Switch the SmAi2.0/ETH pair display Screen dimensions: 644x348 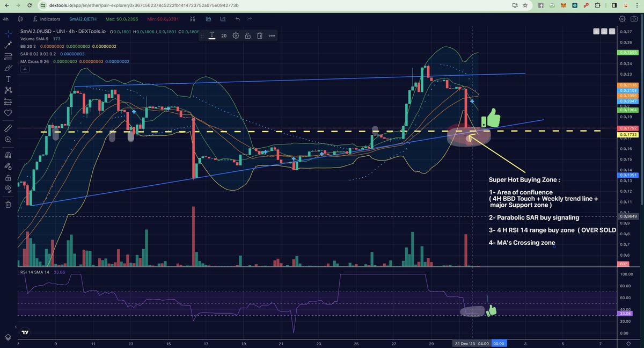(x=84, y=19)
